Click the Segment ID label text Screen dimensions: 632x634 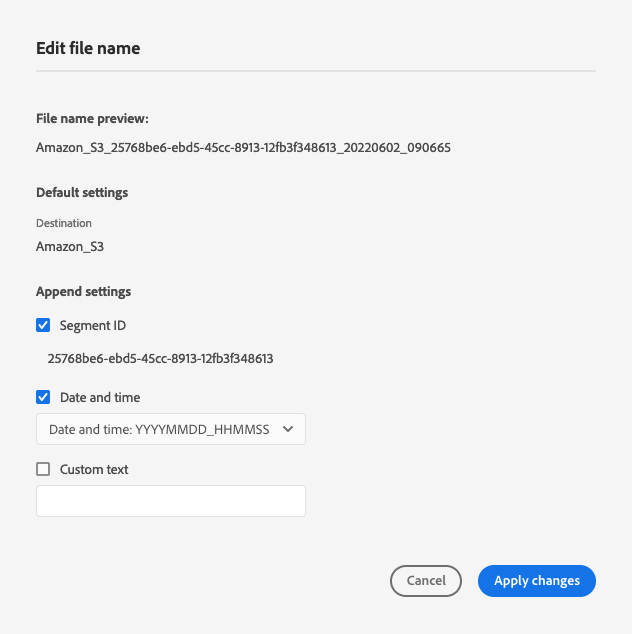(93, 325)
